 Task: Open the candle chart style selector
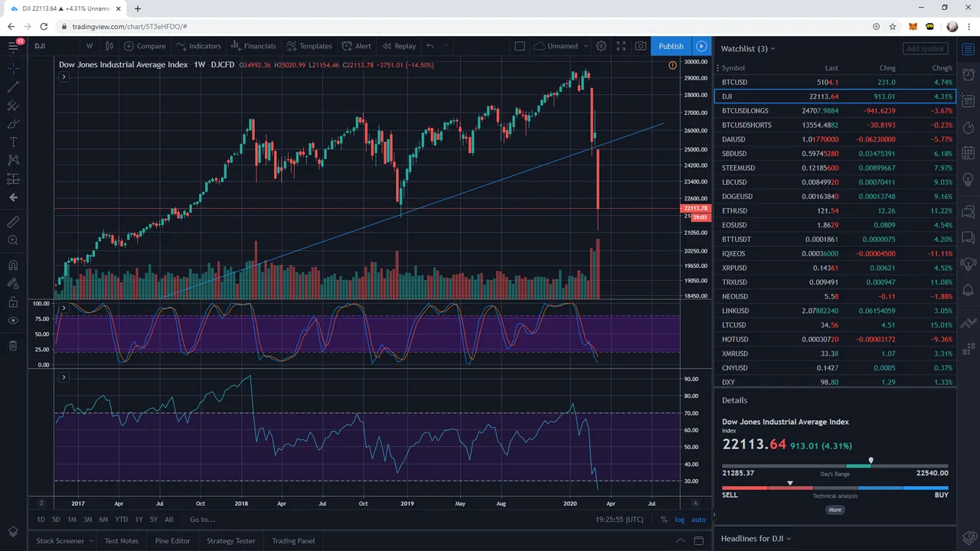[109, 46]
